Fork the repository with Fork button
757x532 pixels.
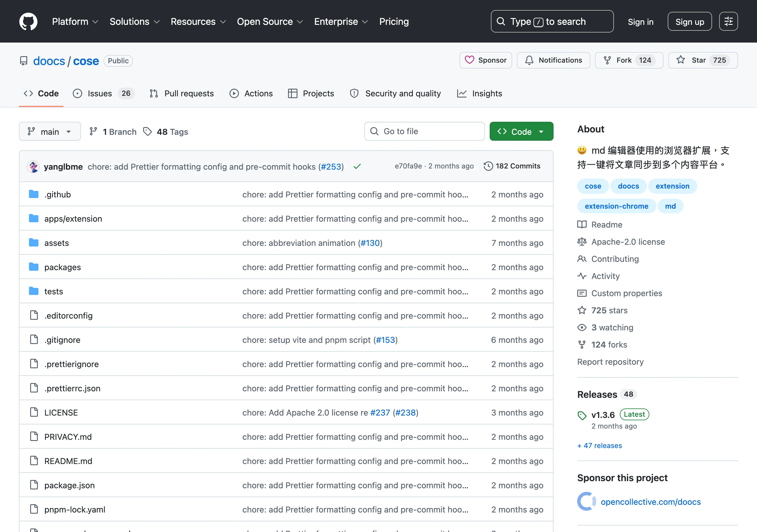pyautogui.click(x=629, y=60)
